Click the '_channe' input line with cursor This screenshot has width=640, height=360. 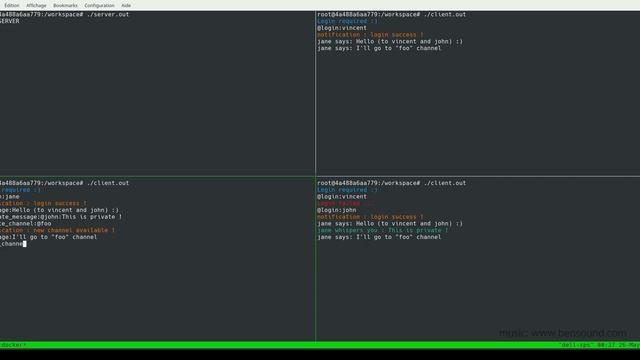click(13, 244)
